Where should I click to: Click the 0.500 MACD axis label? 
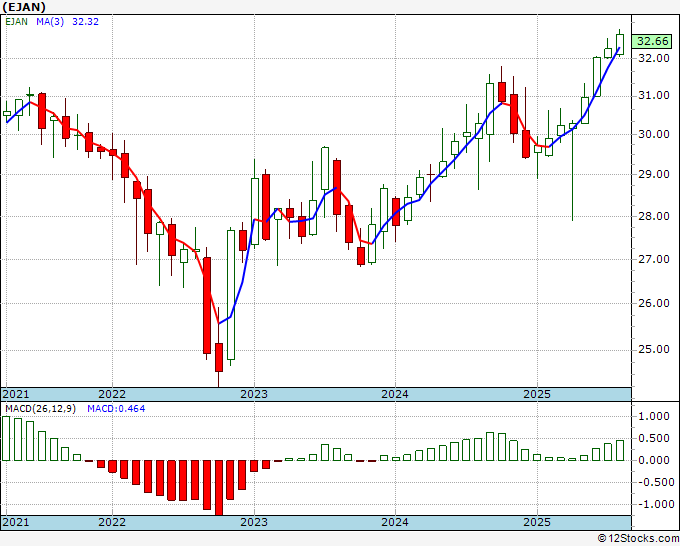tap(654, 438)
